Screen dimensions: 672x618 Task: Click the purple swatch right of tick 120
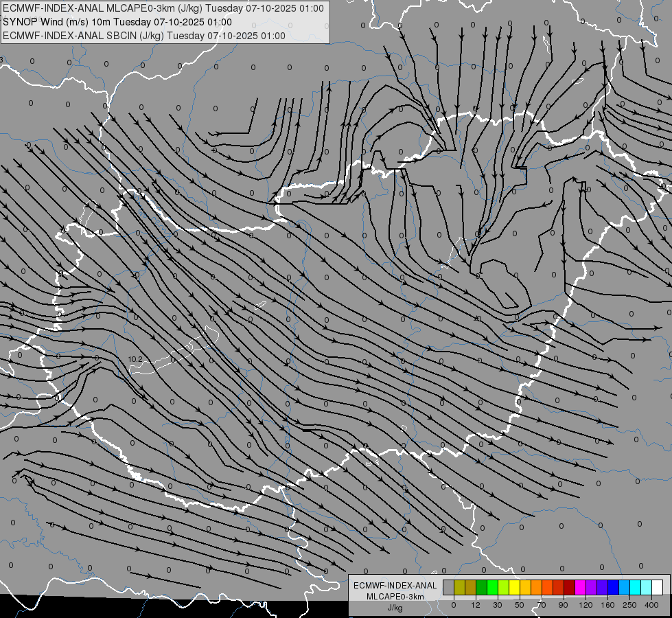(592, 587)
